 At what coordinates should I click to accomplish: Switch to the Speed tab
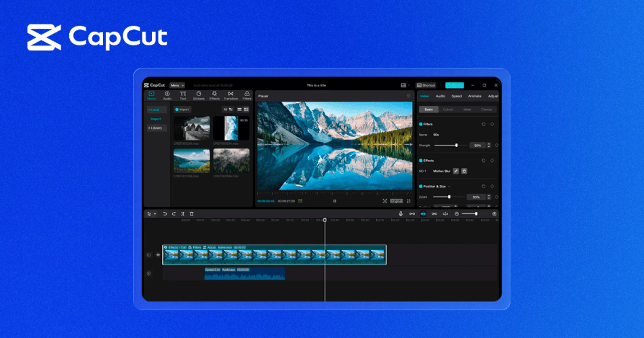(x=457, y=96)
